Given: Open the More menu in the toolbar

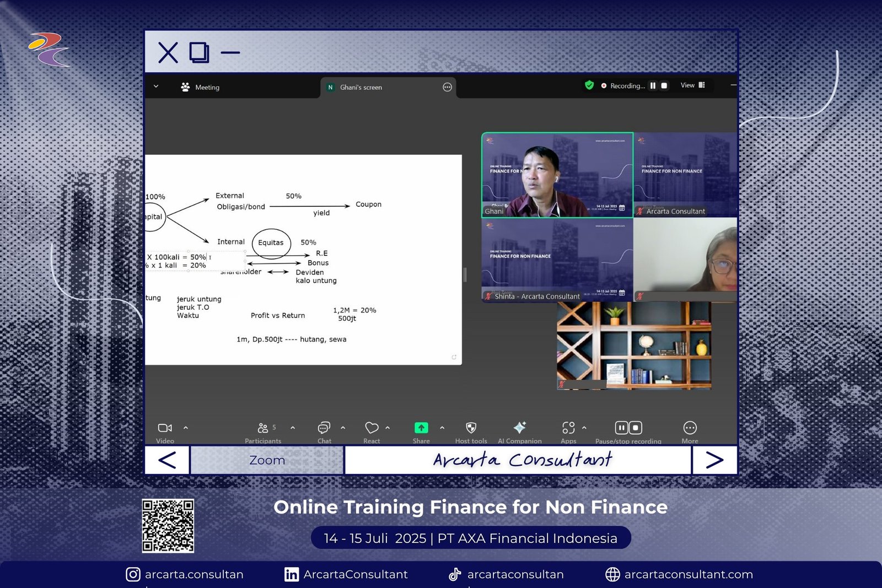Looking at the screenshot, I should click(690, 428).
